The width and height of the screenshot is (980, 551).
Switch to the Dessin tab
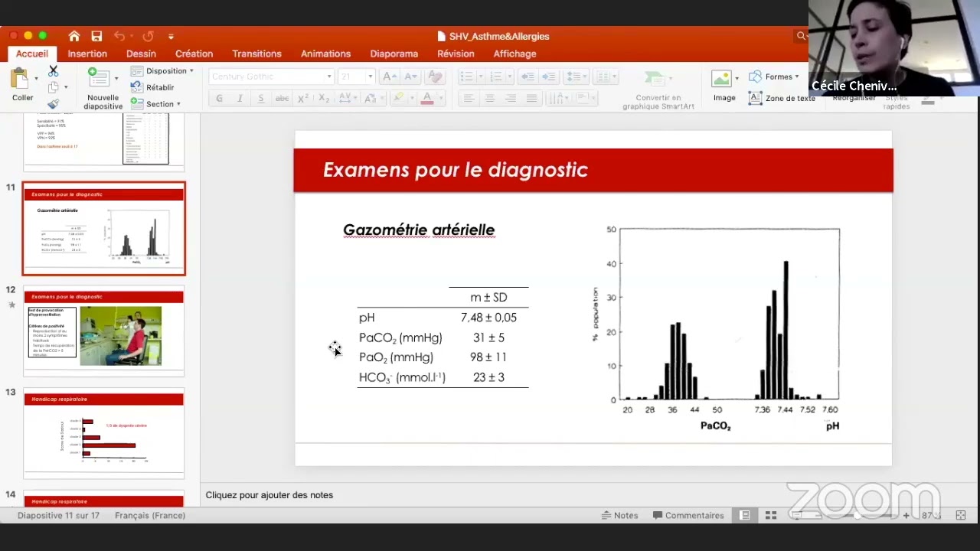(x=141, y=54)
